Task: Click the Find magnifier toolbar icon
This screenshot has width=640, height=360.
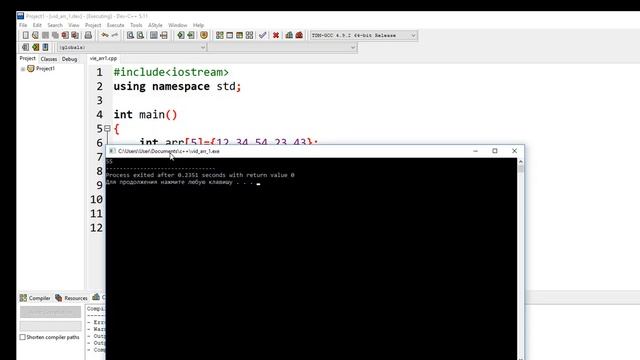Action: pos(130,36)
